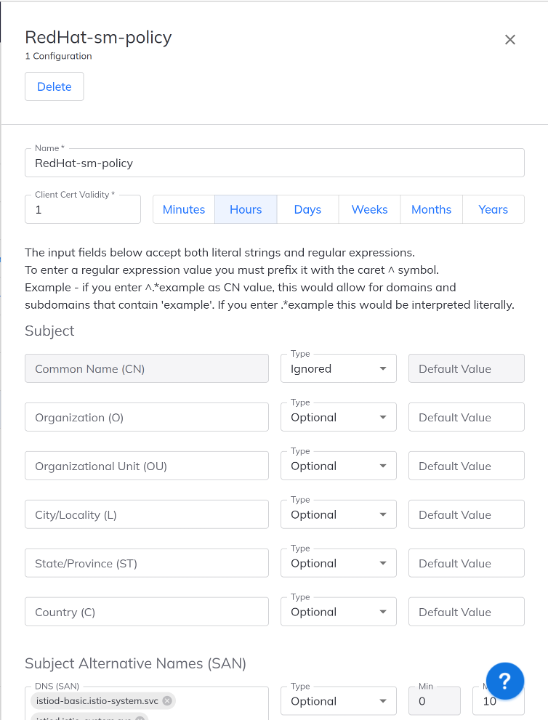Choose Months as validity unit
548x720 pixels.
click(x=431, y=209)
